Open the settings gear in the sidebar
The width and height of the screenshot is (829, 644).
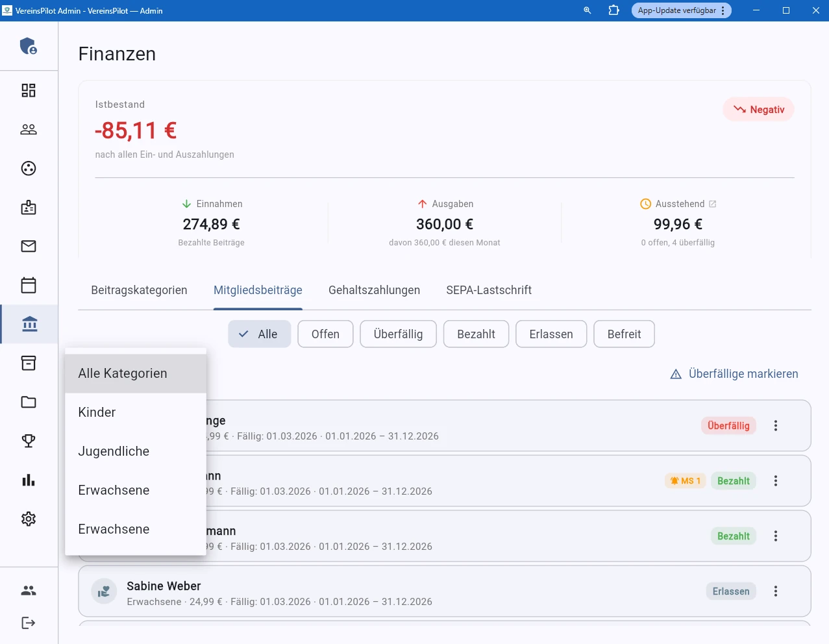[28, 519]
